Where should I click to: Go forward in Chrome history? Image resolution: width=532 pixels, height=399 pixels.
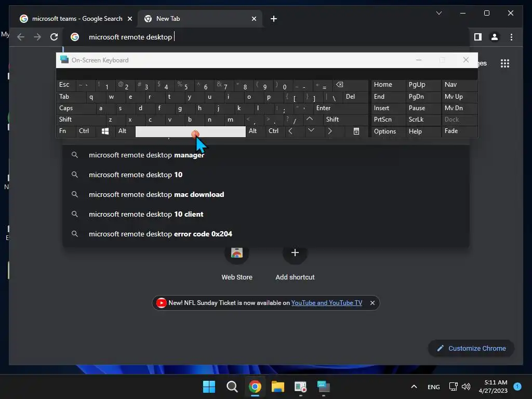[x=37, y=37]
